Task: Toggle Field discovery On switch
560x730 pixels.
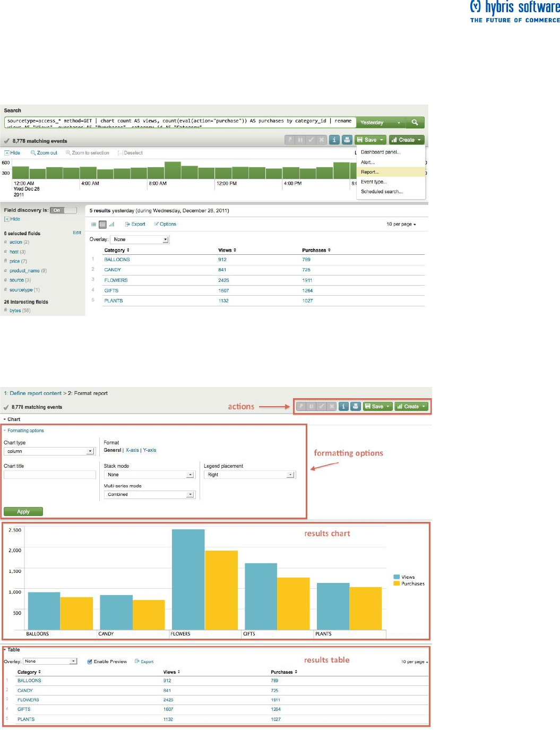Action: [63, 210]
